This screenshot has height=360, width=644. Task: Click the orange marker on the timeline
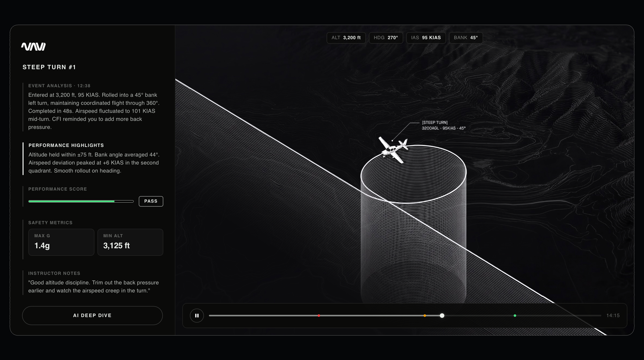tap(425, 316)
